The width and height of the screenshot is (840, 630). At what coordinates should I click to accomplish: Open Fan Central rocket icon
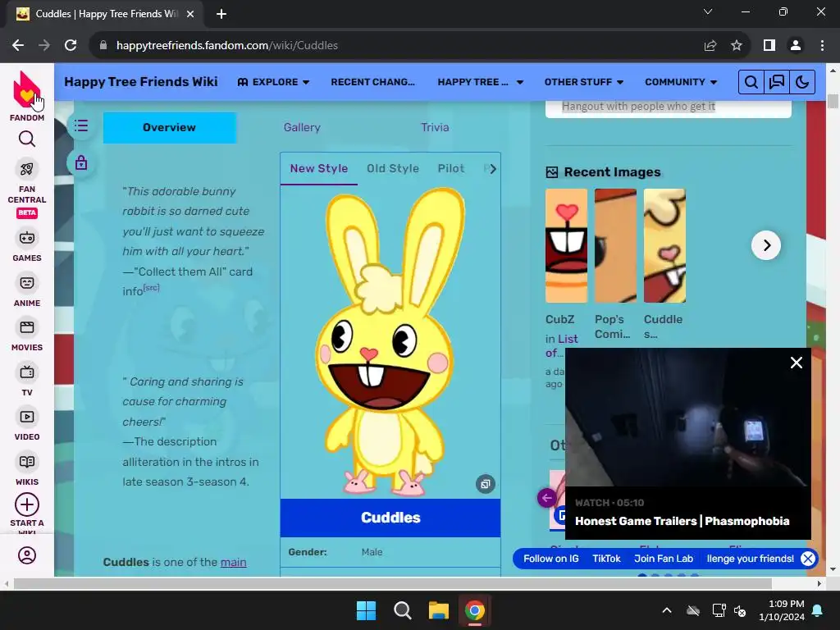pyautogui.click(x=27, y=169)
